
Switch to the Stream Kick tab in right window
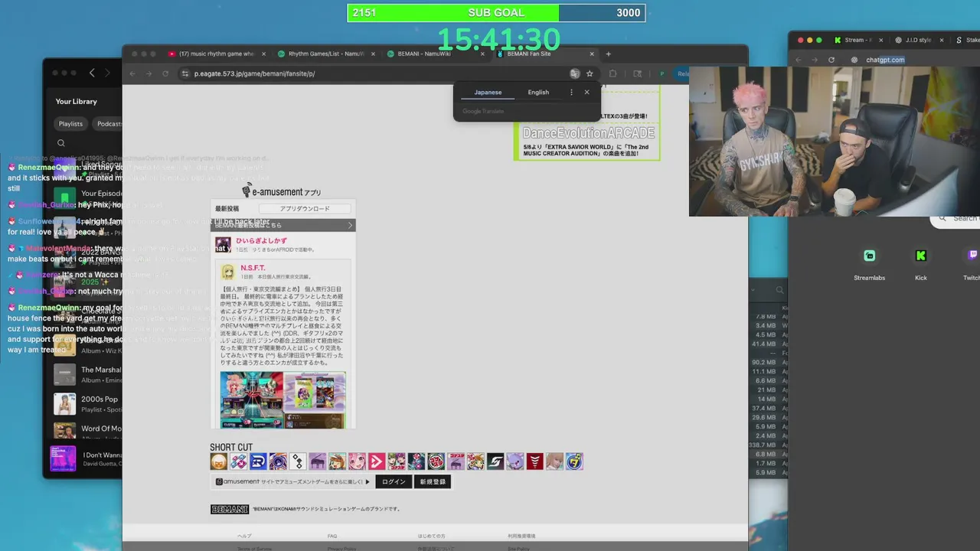click(x=857, y=40)
